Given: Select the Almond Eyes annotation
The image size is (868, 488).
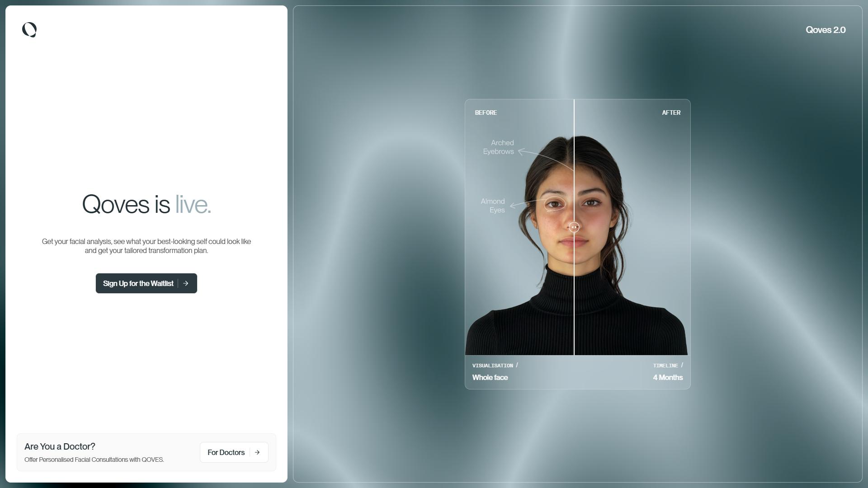Looking at the screenshot, I should (493, 206).
